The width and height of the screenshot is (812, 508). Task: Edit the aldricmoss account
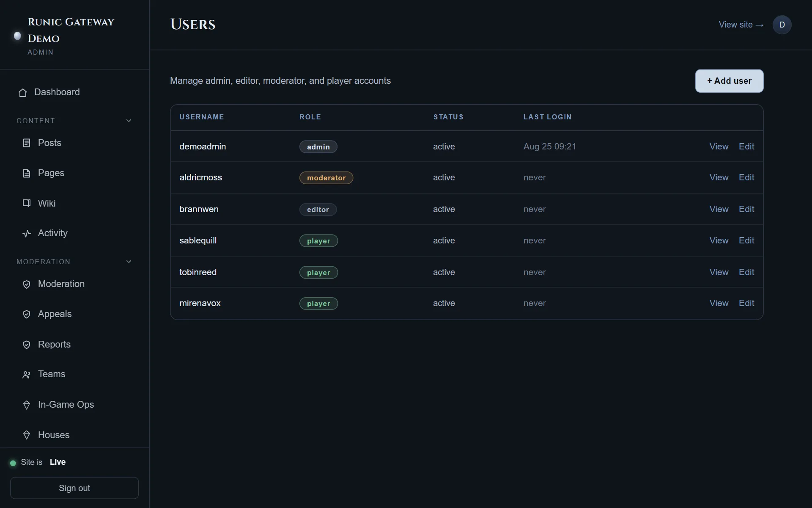[746, 177]
